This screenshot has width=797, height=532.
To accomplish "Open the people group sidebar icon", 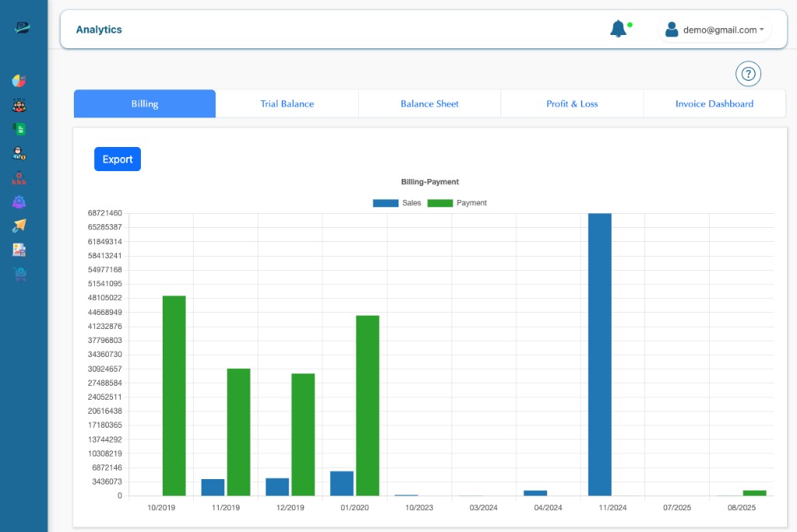I will tap(19, 105).
